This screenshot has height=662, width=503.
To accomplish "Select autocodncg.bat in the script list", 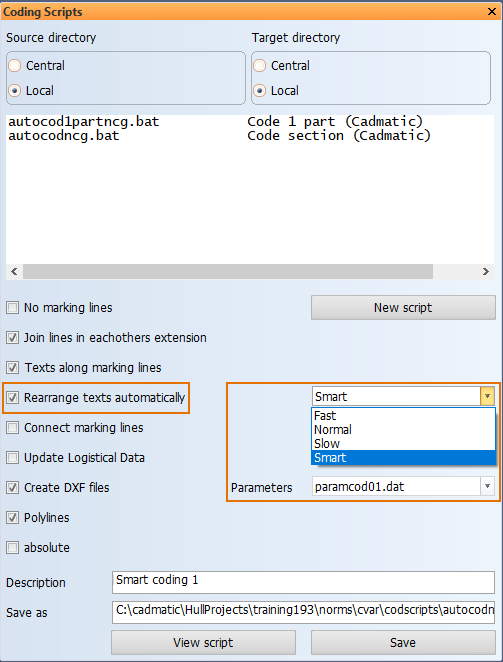I will point(63,136).
